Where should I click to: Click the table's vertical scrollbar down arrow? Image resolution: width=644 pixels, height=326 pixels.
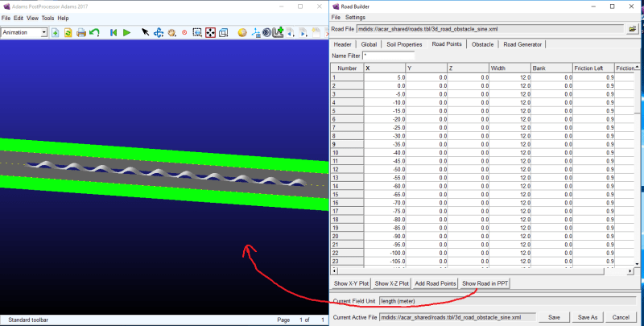pos(637,264)
